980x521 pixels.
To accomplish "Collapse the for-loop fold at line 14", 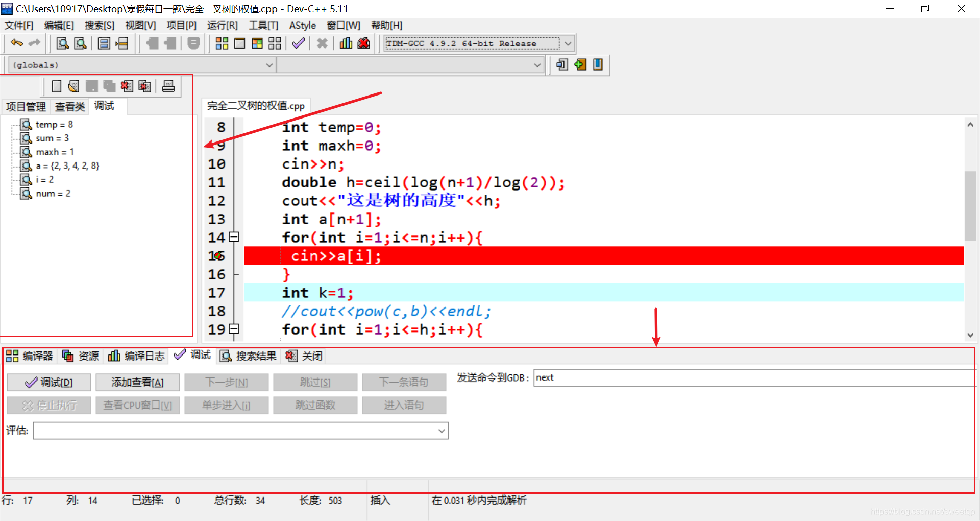I will (234, 237).
